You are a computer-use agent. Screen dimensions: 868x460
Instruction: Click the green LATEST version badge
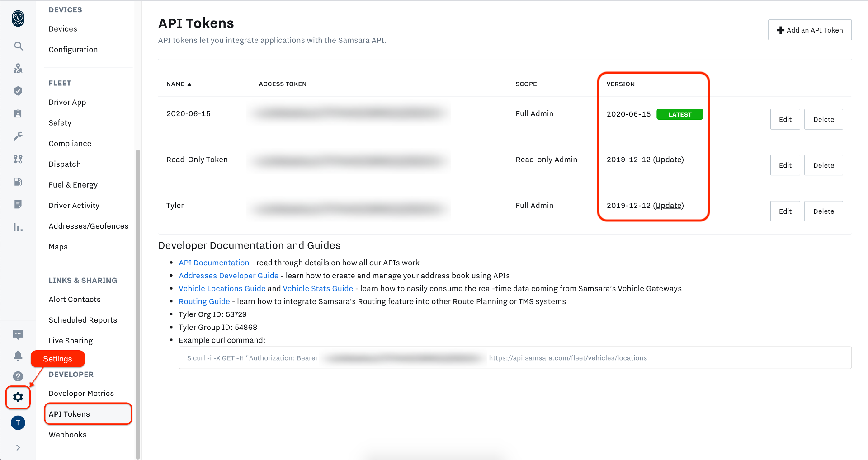pyautogui.click(x=679, y=114)
